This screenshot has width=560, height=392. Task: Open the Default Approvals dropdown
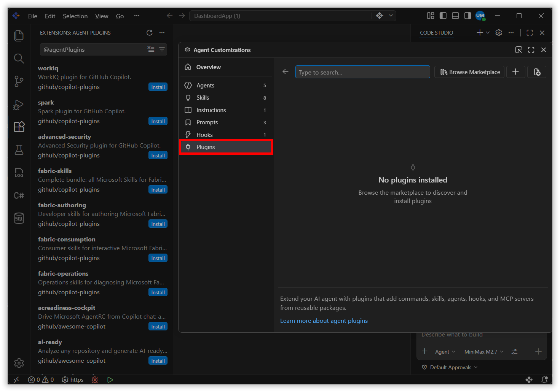[450, 367]
